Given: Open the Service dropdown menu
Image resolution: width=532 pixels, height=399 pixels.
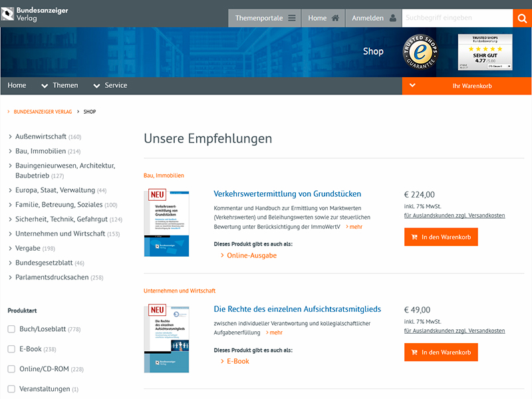Looking at the screenshot, I should coord(110,86).
